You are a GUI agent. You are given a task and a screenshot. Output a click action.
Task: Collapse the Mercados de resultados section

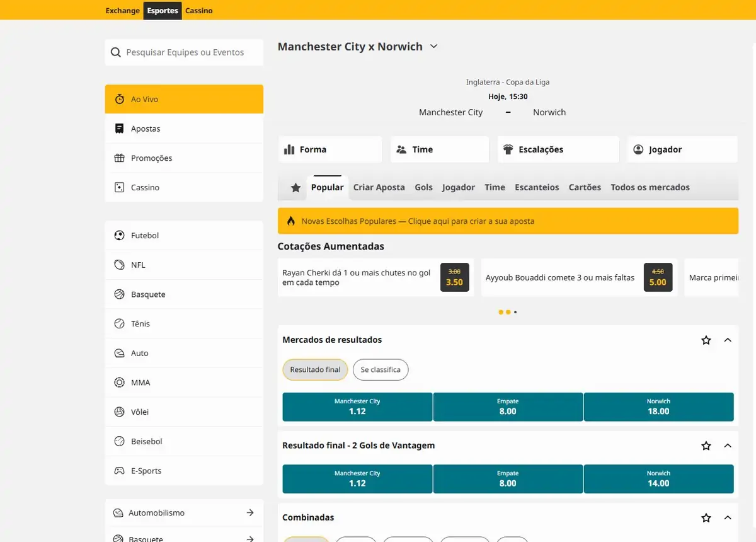coord(728,340)
